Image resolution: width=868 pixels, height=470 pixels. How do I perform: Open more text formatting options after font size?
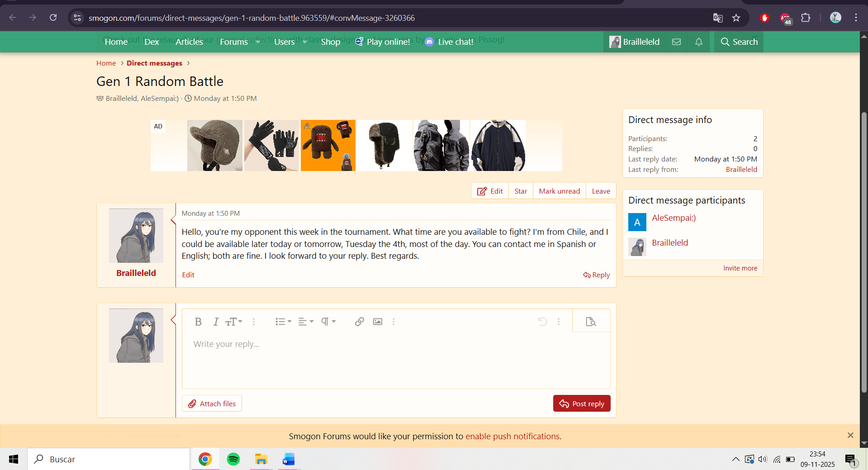(x=254, y=322)
